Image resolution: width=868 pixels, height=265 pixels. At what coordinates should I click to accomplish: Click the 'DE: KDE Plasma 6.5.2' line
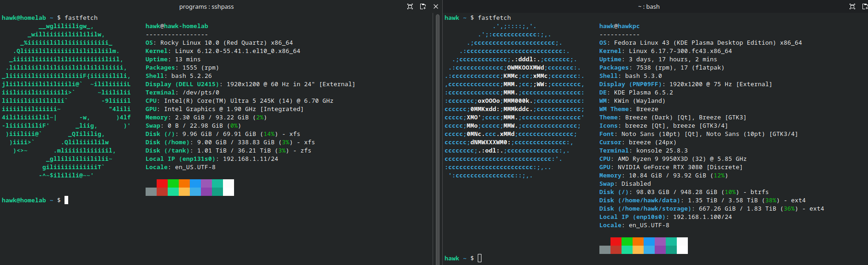(x=636, y=93)
